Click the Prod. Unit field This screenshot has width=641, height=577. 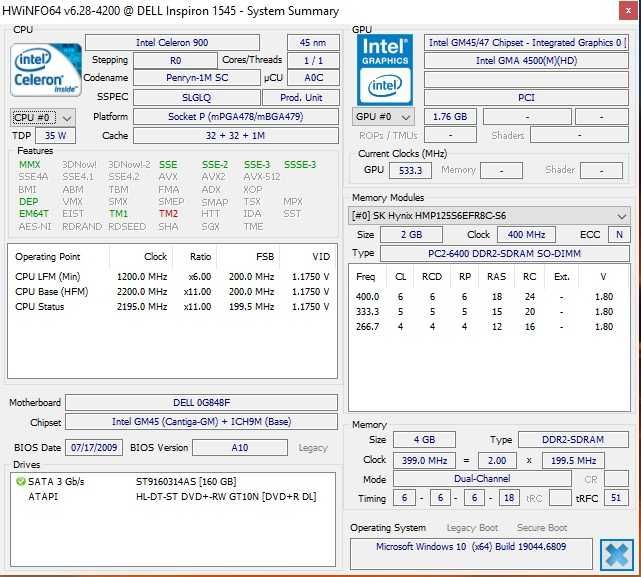[301, 98]
